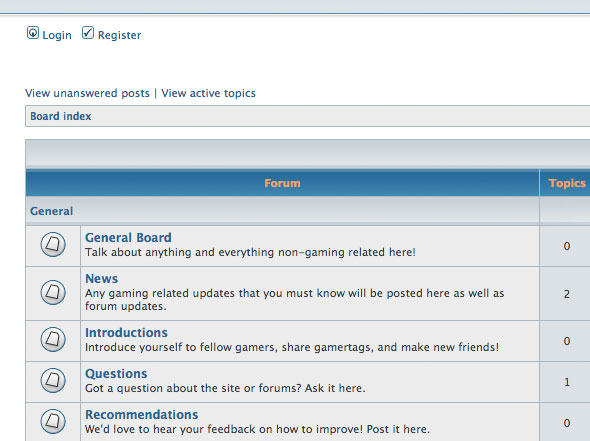Go to Board index breadcrumb
Image resolution: width=590 pixels, height=441 pixels.
61,116
